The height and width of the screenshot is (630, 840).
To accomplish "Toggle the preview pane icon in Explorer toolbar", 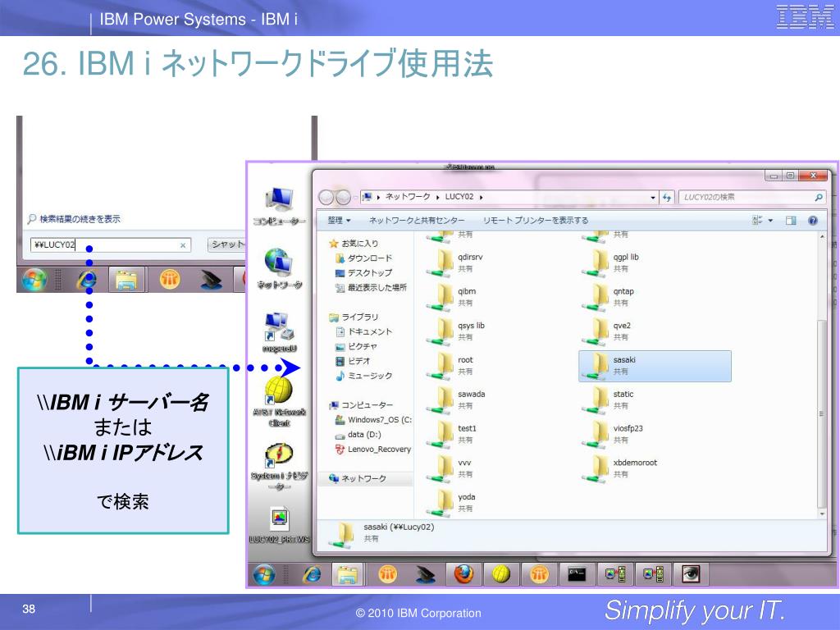I will click(x=791, y=220).
